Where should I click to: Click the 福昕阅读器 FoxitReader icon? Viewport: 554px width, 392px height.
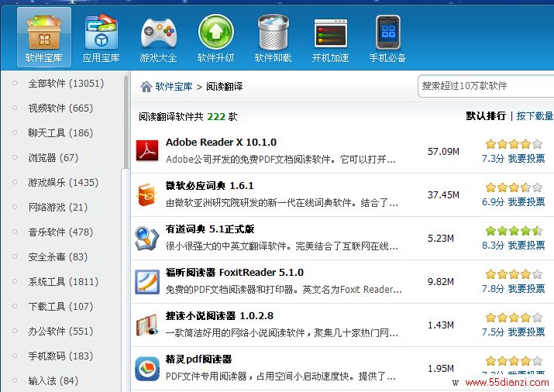(147, 282)
